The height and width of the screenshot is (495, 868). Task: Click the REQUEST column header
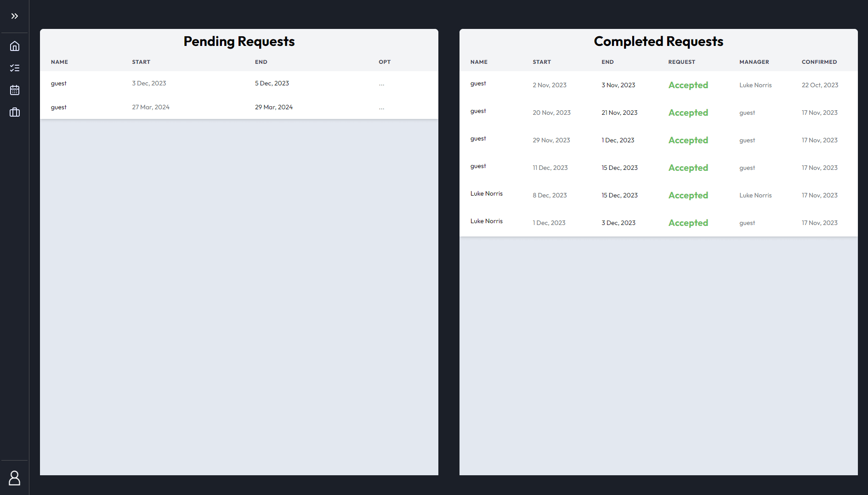point(681,62)
